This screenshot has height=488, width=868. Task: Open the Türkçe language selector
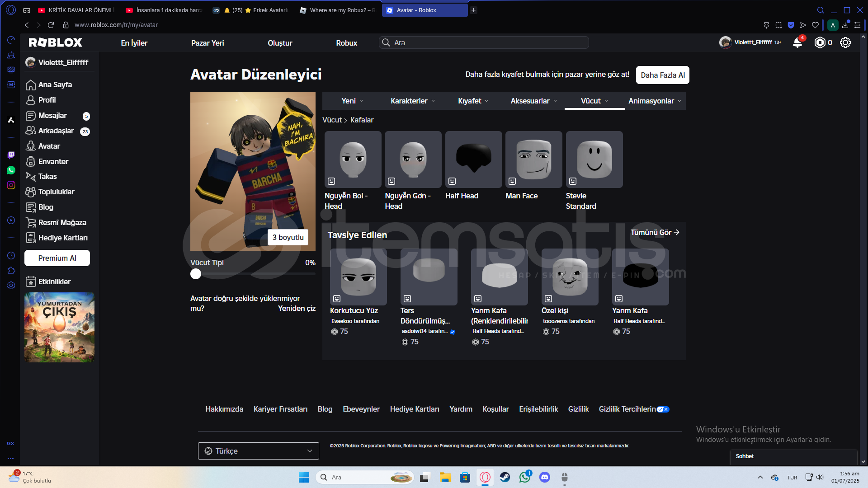(259, 451)
